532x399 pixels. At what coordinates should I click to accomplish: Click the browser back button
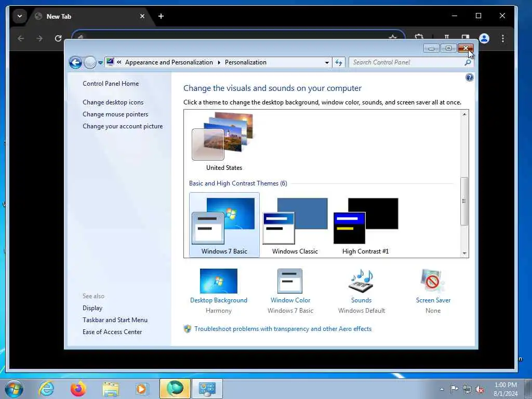21,38
